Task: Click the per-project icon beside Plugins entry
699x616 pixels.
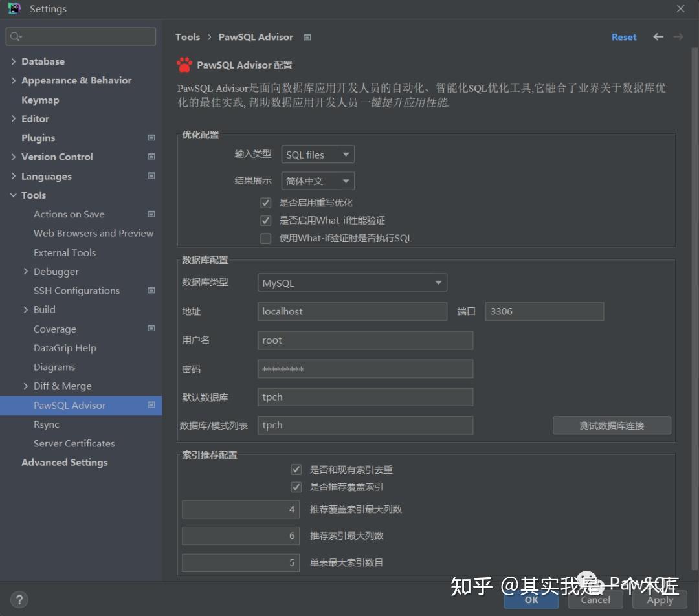Action: click(x=150, y=137)
